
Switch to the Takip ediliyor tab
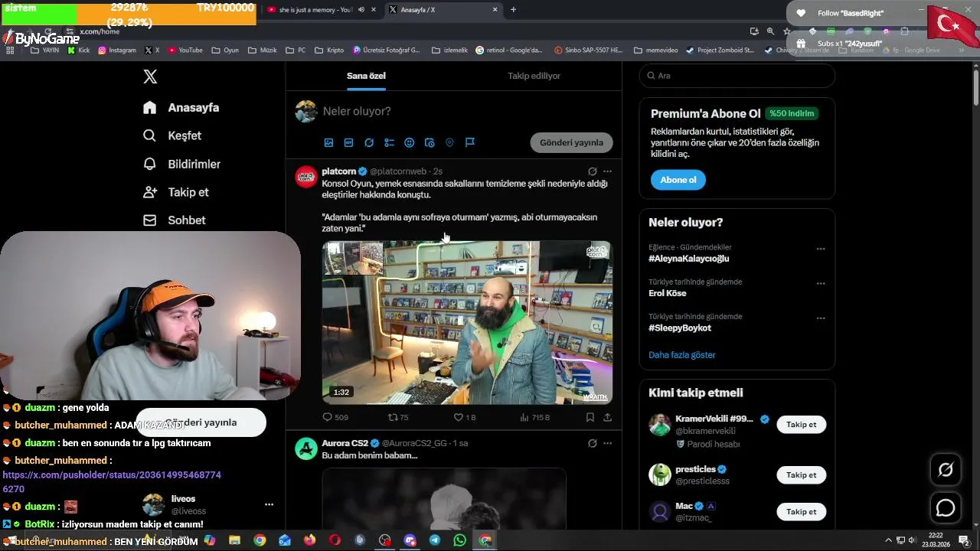point(534,76)
